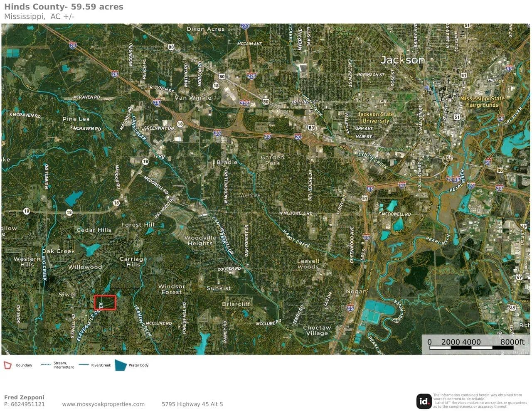Click the Water Body legend icon
This screenshot has height=411, width=532.
(121, 365)
